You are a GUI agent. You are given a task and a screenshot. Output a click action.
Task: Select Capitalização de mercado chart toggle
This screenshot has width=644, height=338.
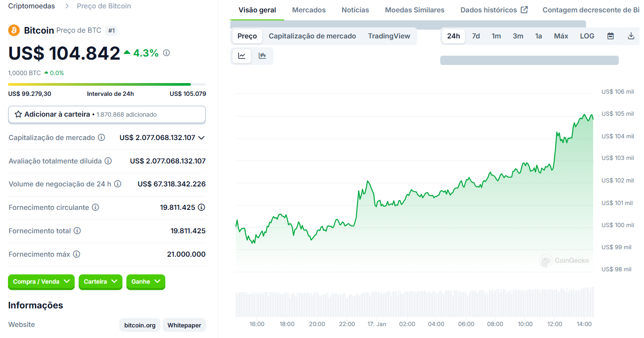click(x=312, y=36)
